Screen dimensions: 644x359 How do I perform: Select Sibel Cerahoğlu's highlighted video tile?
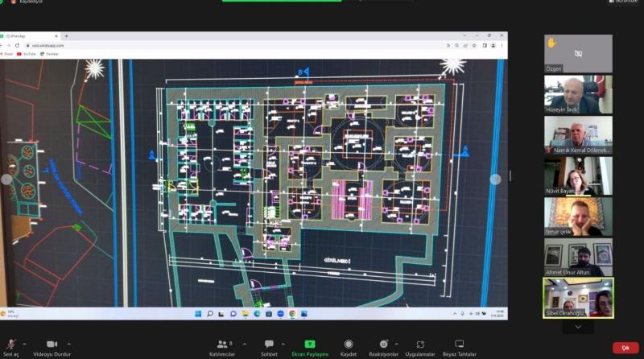pyautogui.click(x=578, y=296)
